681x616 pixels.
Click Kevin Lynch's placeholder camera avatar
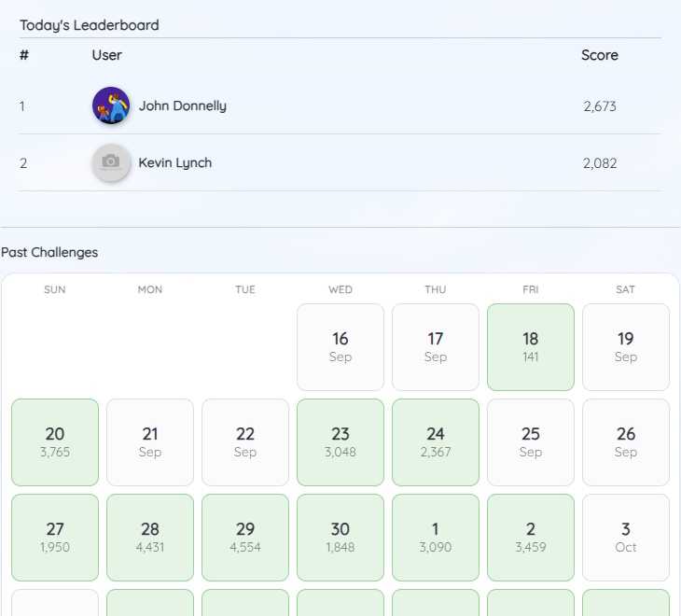click(x=111, y=162)
